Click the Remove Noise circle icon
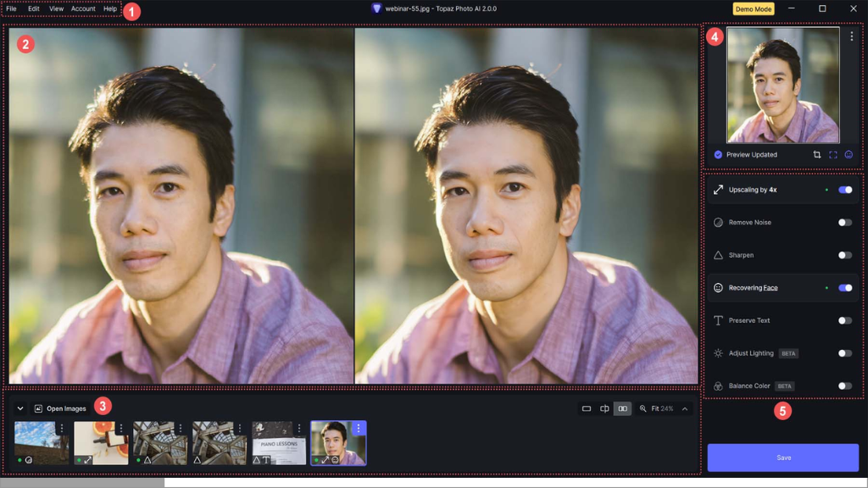868x488 pixels. (x=718, y=223)
